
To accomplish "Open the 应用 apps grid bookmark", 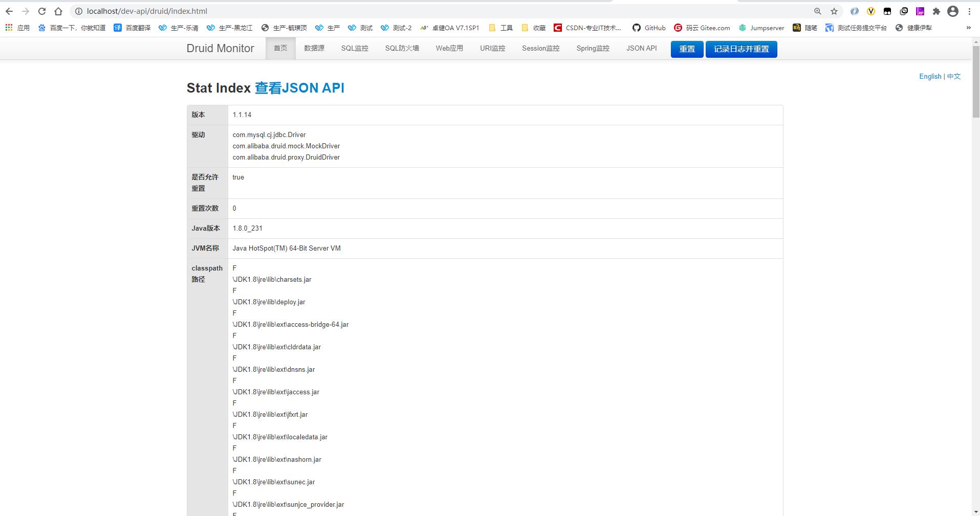I will click(17, 28).
